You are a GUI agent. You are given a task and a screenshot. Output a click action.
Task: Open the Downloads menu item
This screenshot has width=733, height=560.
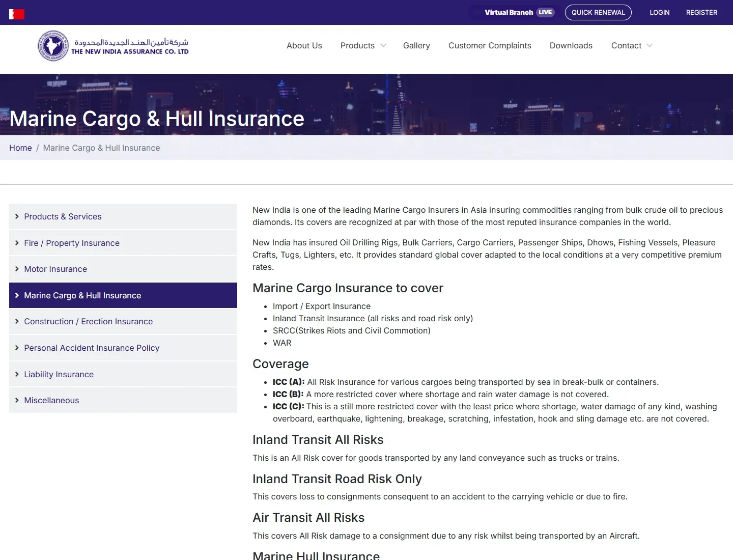571,45
